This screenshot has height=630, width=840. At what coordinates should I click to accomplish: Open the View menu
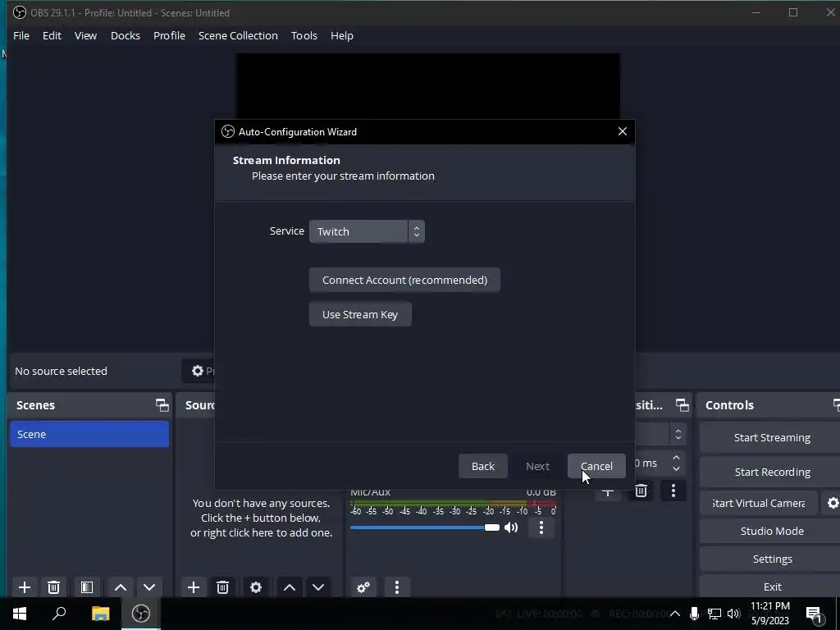coord(85,36)
